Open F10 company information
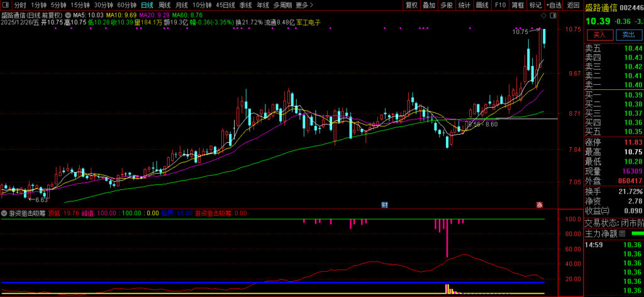Screen dimensions: 644x297 coord(500,5)
